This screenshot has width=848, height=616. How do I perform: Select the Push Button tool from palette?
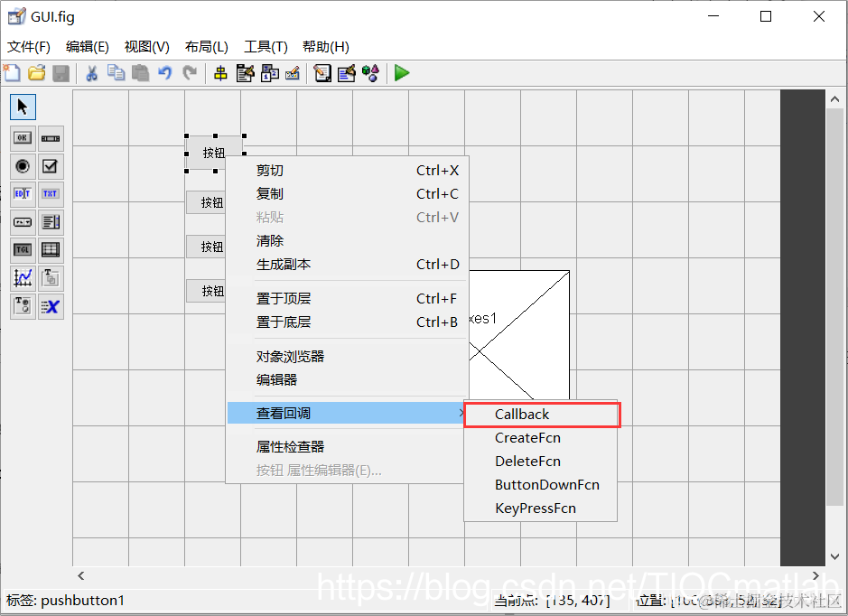point(22,137)
